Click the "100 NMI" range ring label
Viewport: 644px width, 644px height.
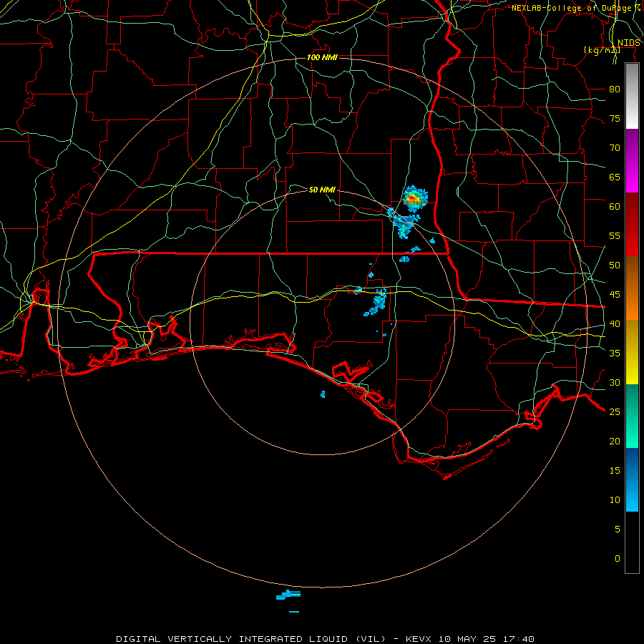(x=322, y=57)
